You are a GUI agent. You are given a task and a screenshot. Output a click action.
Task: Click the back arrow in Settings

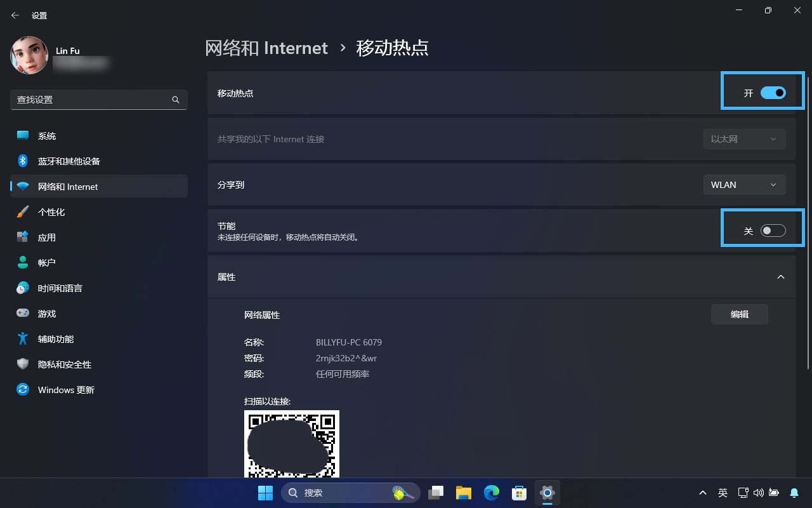[15, 15]
